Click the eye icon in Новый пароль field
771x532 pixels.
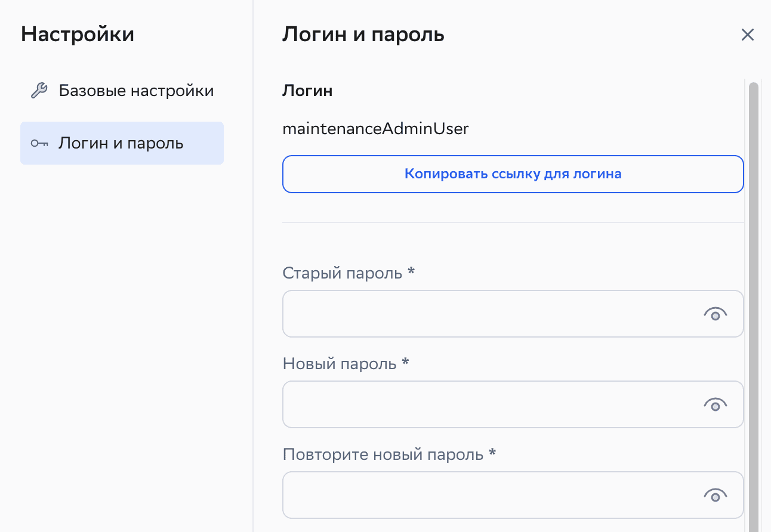tap(716, 404)
